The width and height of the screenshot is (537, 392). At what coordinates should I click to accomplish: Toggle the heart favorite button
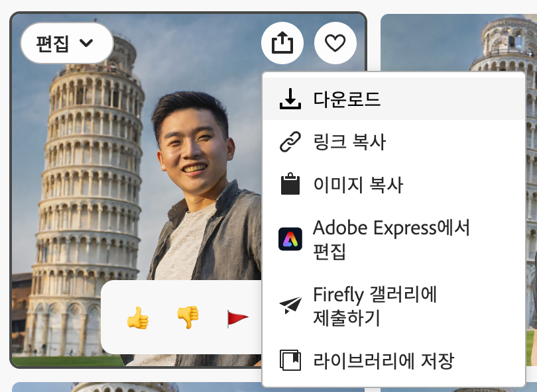point(335,42)
